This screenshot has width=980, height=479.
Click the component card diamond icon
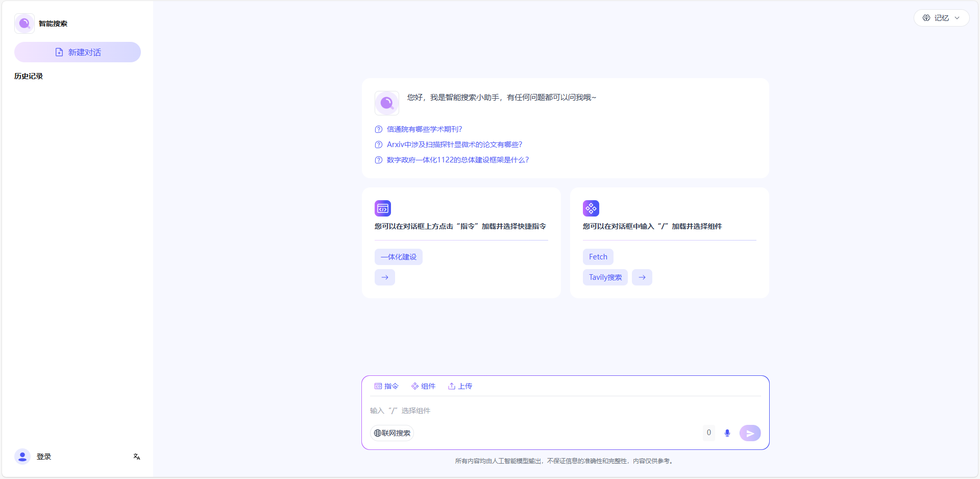point(591,208)
